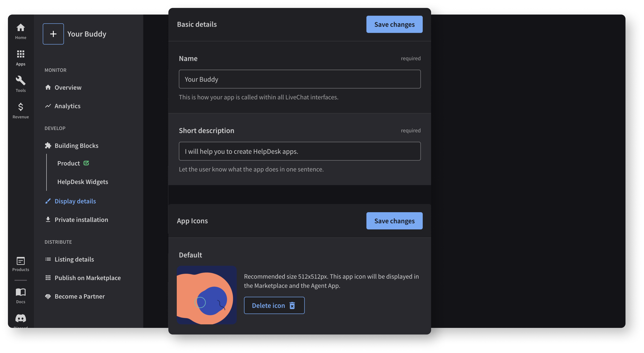
Task: Click Delete icon button on app icon
Action: (x=274, y=305)
